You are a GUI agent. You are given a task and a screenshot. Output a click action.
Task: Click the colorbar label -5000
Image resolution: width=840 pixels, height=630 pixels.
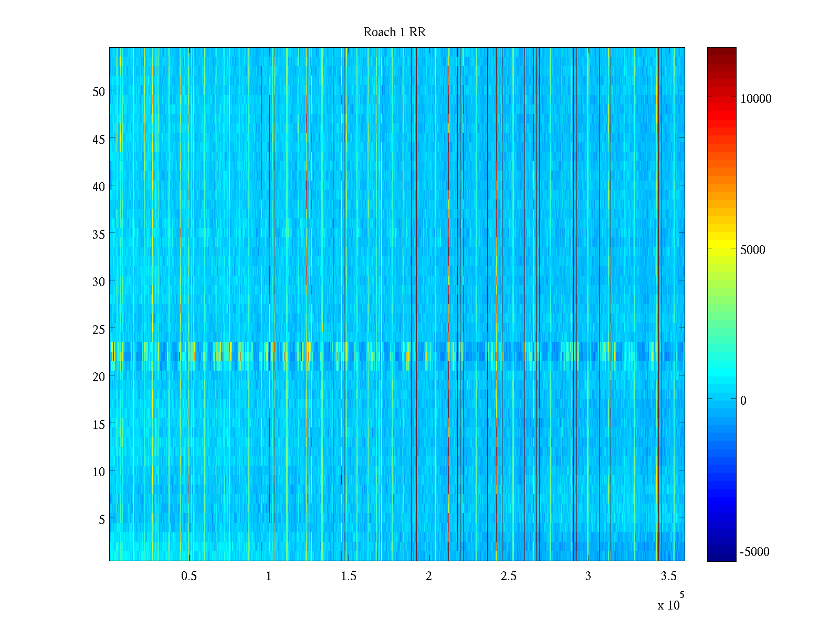coord(754,552)
